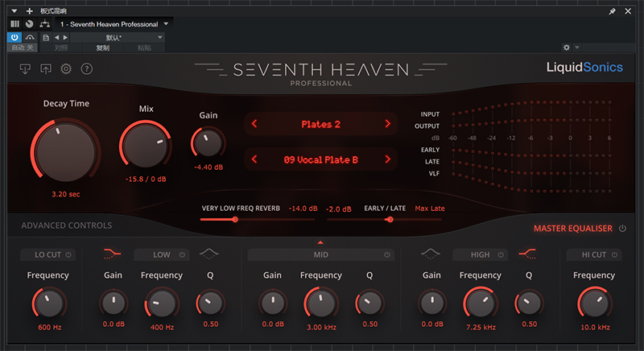Select high band bell filter shape icon
The width and height of the screenshot is (644, 351).
point(431,254)
